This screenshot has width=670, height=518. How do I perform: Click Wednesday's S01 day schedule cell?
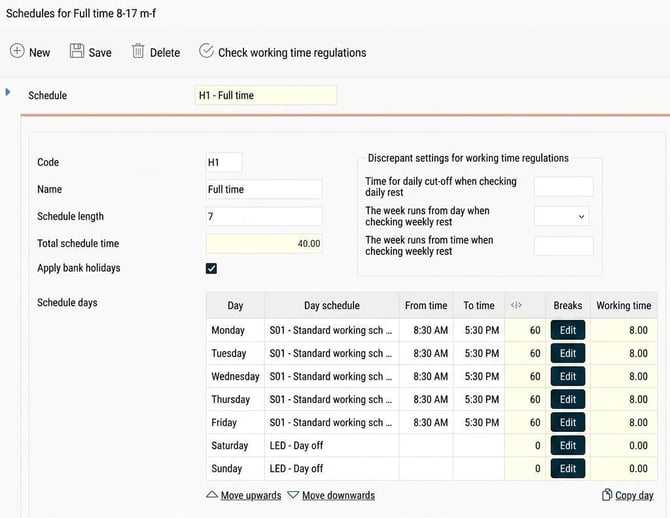[332, 376]
